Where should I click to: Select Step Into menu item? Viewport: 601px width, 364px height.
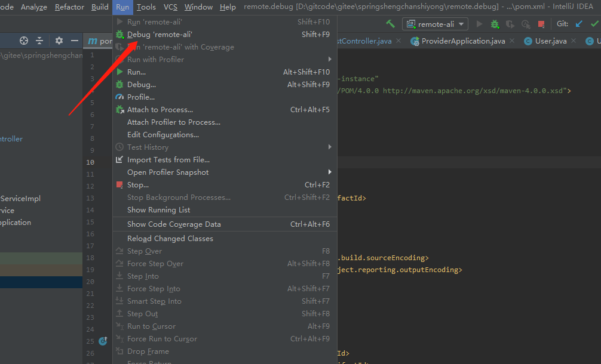[x=225, y=276]
